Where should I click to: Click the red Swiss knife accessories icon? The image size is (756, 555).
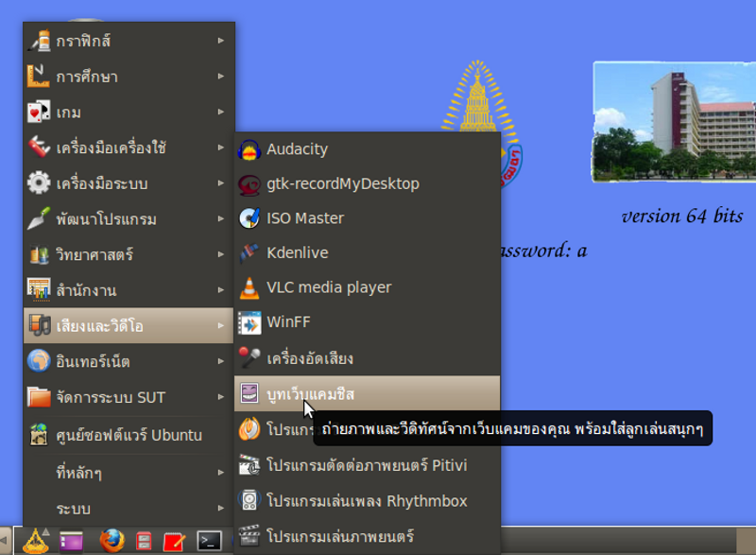pyautogui.click(x=39, y=147)
